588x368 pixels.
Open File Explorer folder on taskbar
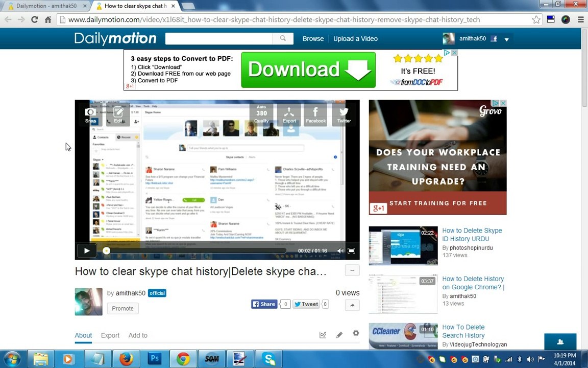click(40, 359)
